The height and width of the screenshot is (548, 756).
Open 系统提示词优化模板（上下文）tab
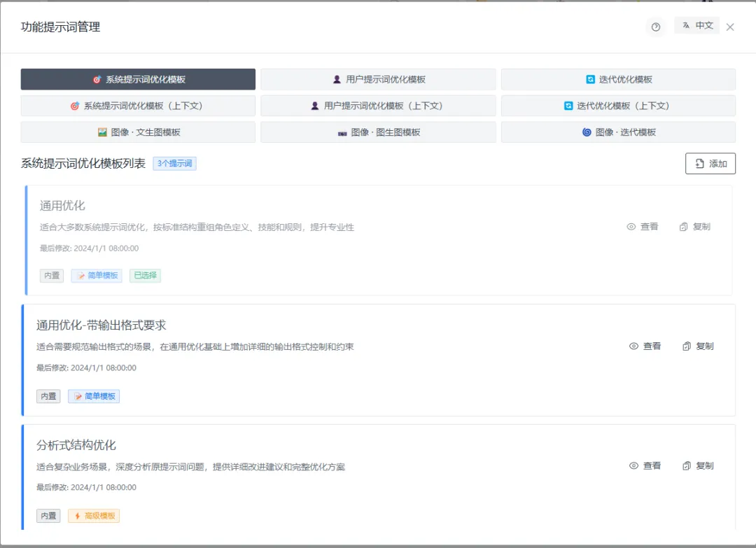(x=138, y=106)
